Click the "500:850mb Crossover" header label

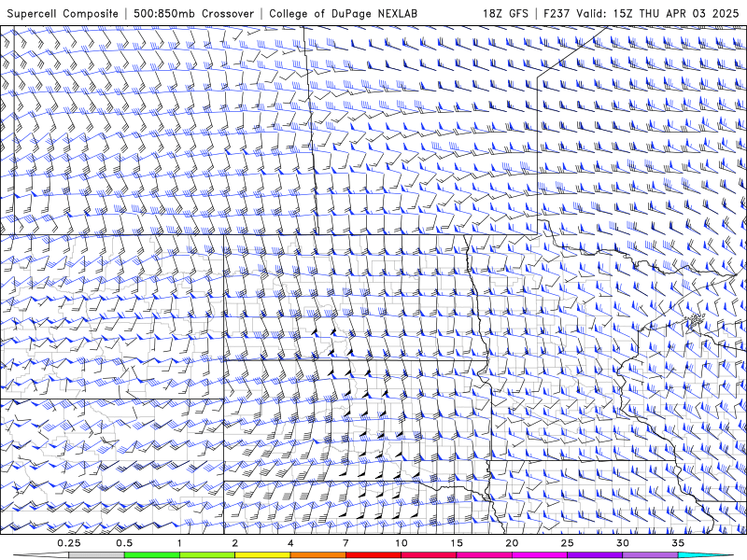pos(194,14)
